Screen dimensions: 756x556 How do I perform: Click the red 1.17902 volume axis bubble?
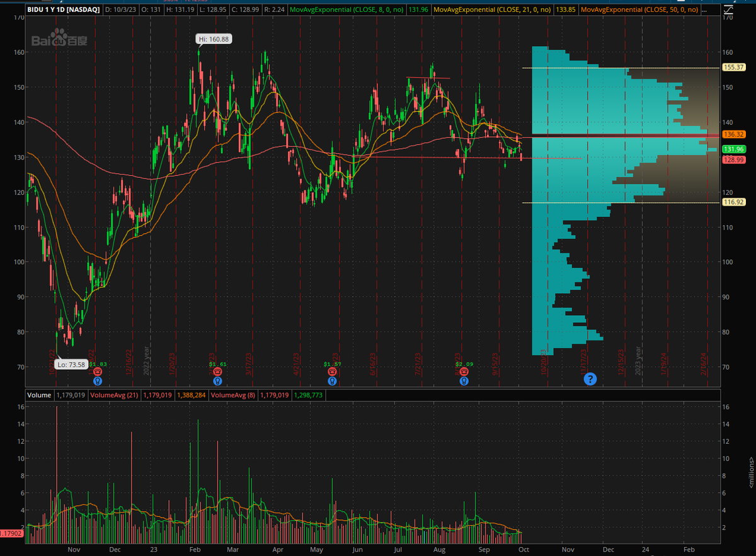11,533
